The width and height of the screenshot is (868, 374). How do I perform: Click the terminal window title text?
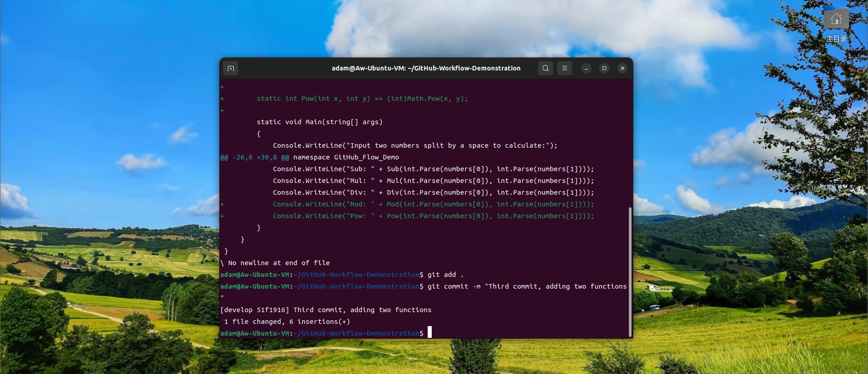[x=426, y=68]
